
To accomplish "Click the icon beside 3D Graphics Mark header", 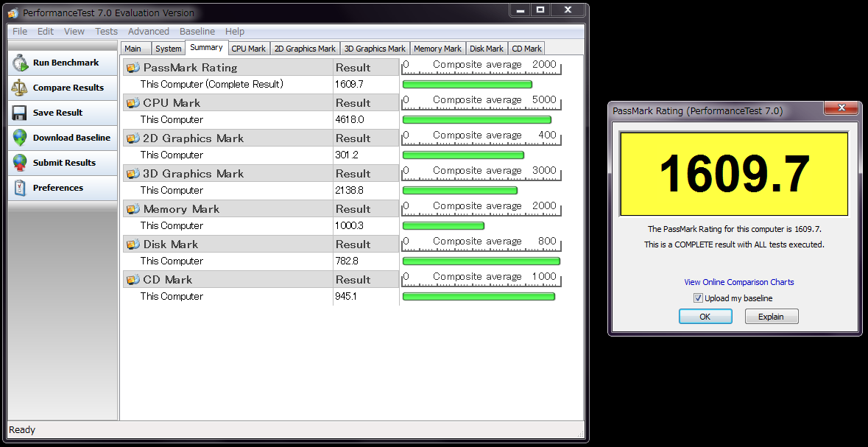I will [x=133, y=174].
